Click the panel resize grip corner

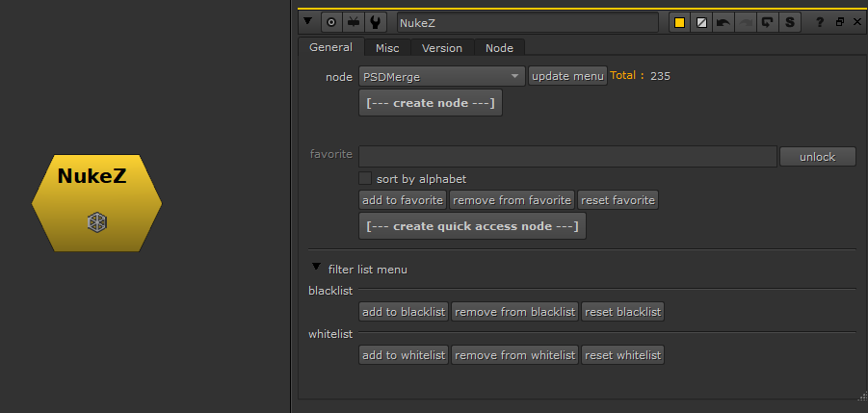click(862, 395)
